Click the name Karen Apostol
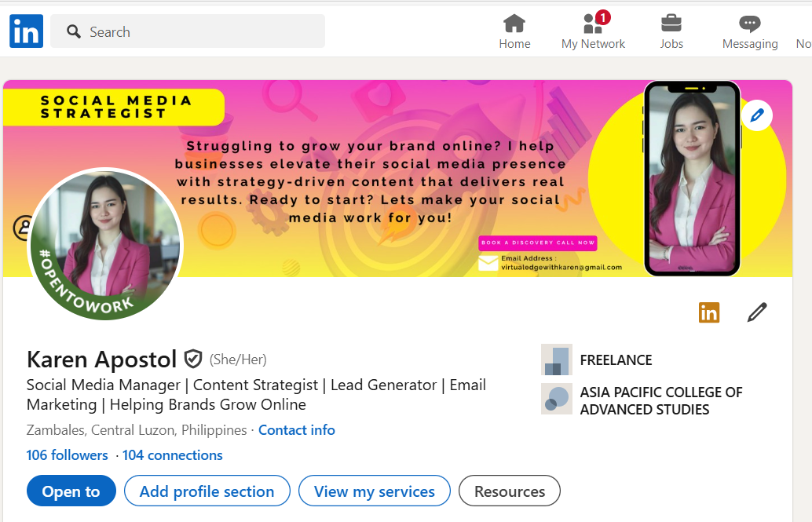The width and height of the screenshot is (812, 522). tap(101, 359)
